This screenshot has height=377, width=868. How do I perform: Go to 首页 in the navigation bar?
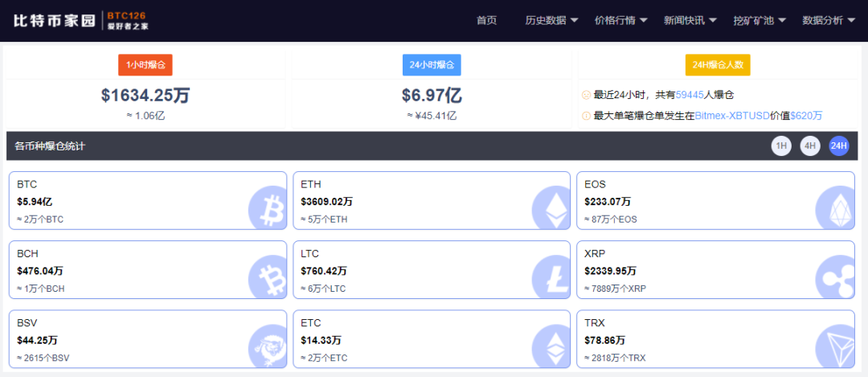click(486, 20)
